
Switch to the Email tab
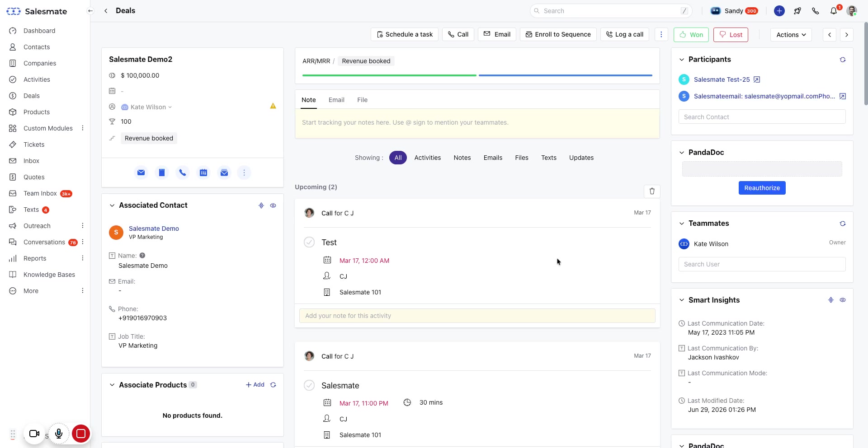[336, 100]
